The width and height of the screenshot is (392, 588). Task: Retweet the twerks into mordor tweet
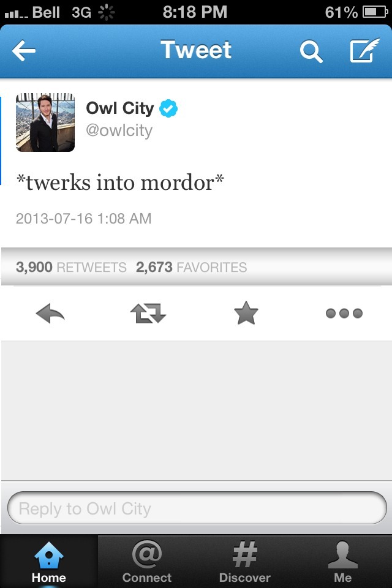point(148,313)
